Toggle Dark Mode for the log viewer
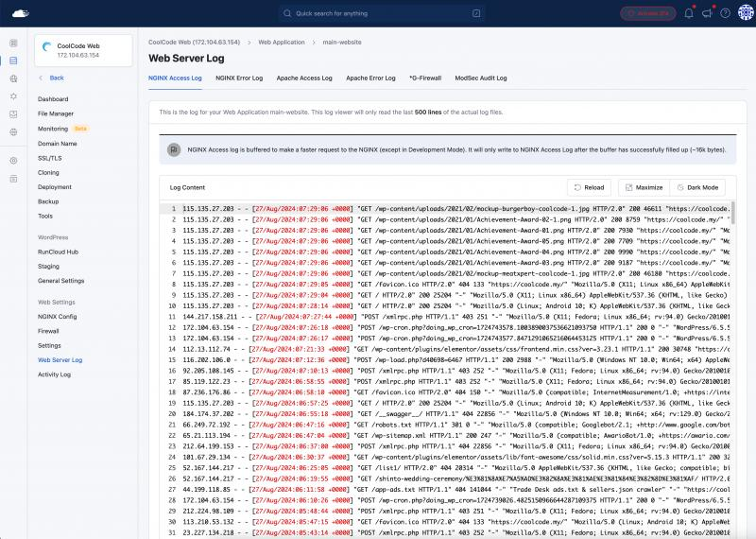 tap(699, 187)
